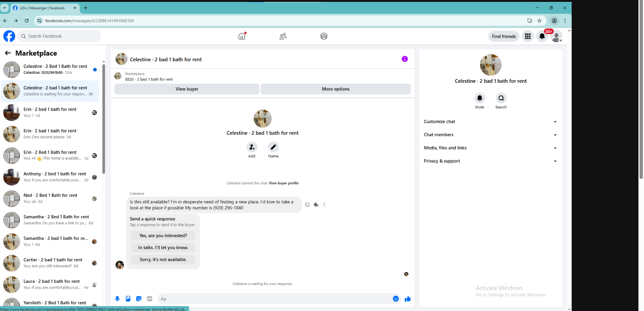Click listing thumbnail in Marketplace banner
The width and height of the screenshot is (644, 311).
click(x=118, y=76)
